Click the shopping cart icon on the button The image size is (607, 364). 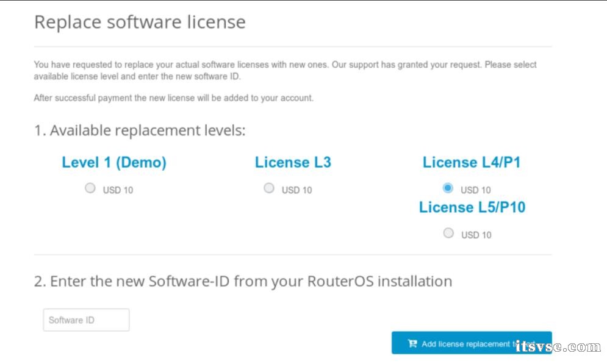tap(412, 344)
